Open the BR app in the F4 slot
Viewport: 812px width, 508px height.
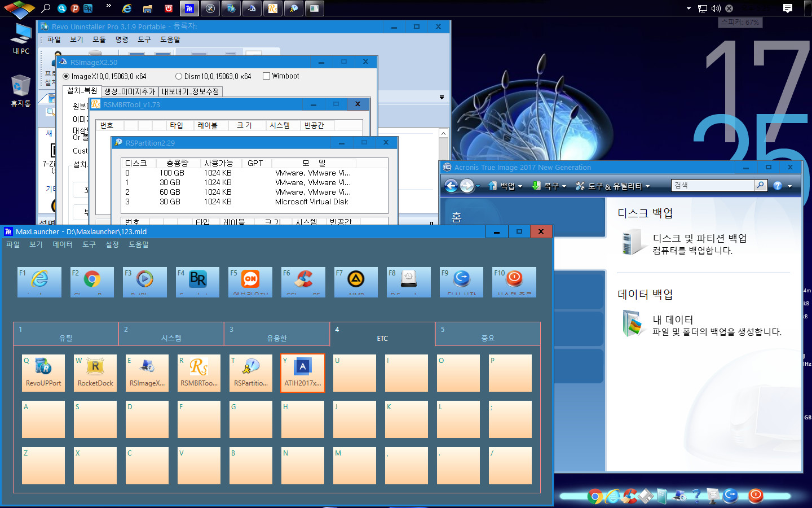198,282
